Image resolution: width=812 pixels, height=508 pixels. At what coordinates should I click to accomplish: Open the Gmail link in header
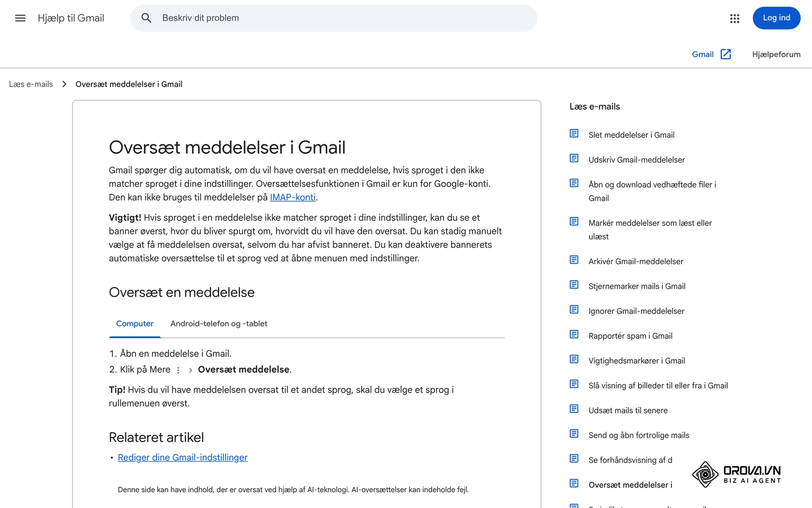pos(702,54)
